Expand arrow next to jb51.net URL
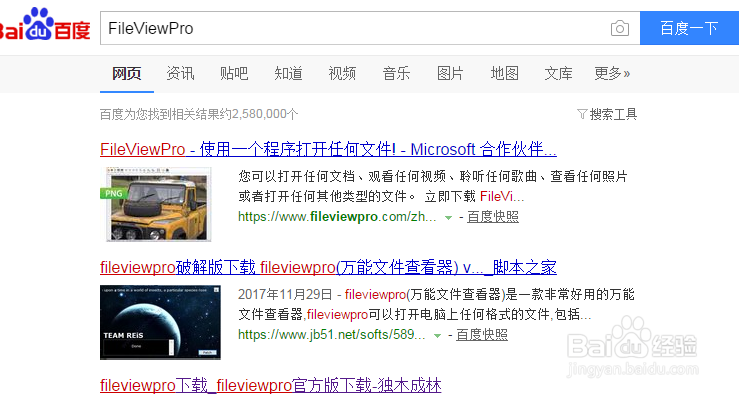The height and width of the screenshot is (395, 739). (x=437, y=336)
